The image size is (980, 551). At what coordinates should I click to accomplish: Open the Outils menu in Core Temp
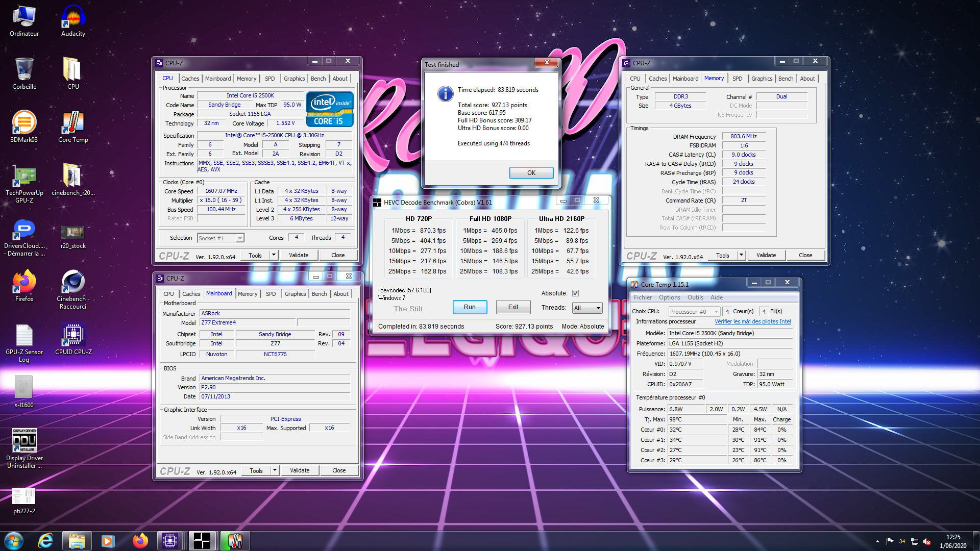[695, 297]
